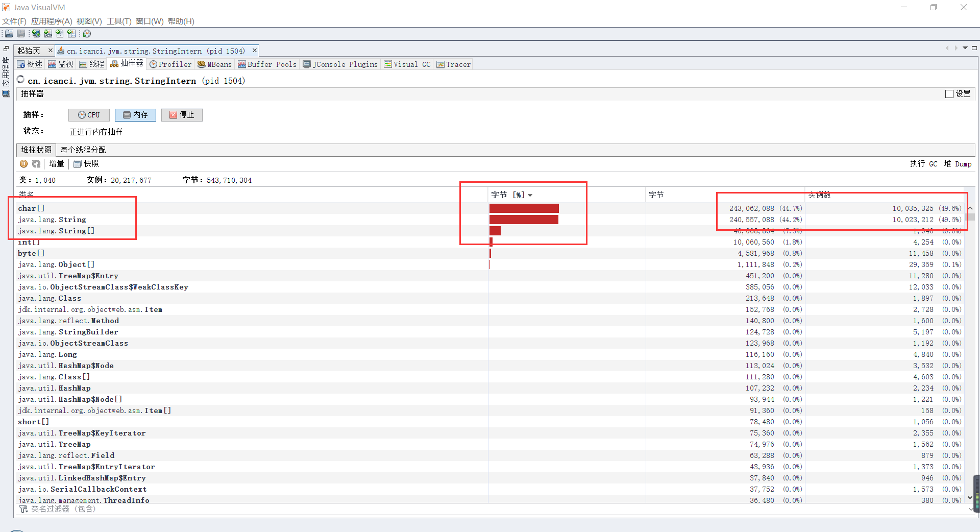Viewport: 980px width, 532px height.
Task: Select the Sampler (抽样器) tab
Action: coord(127,63)
